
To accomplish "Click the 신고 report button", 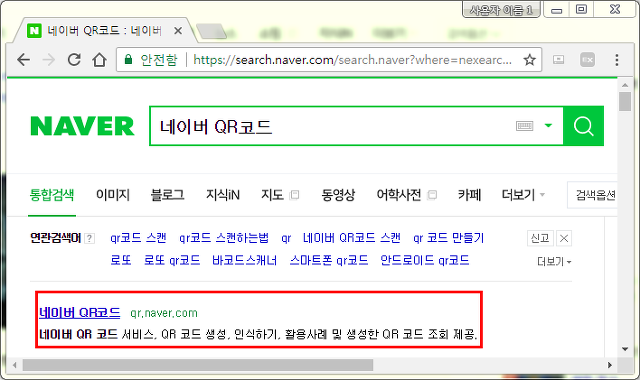I will click(x=540, y=238).
